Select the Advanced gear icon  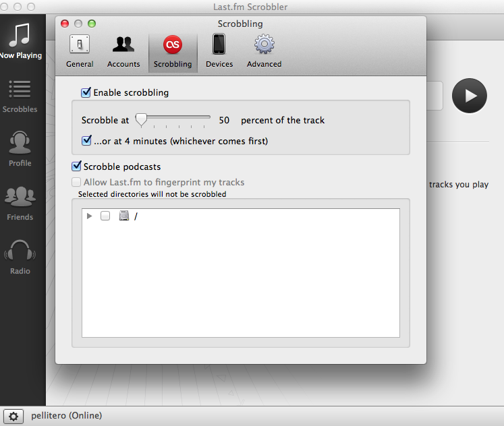pos(264,44)
